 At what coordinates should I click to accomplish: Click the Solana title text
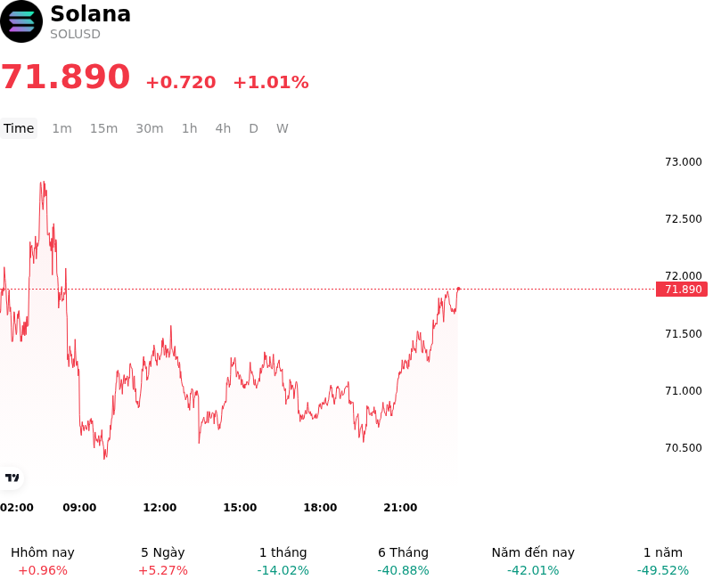[91, 13]
